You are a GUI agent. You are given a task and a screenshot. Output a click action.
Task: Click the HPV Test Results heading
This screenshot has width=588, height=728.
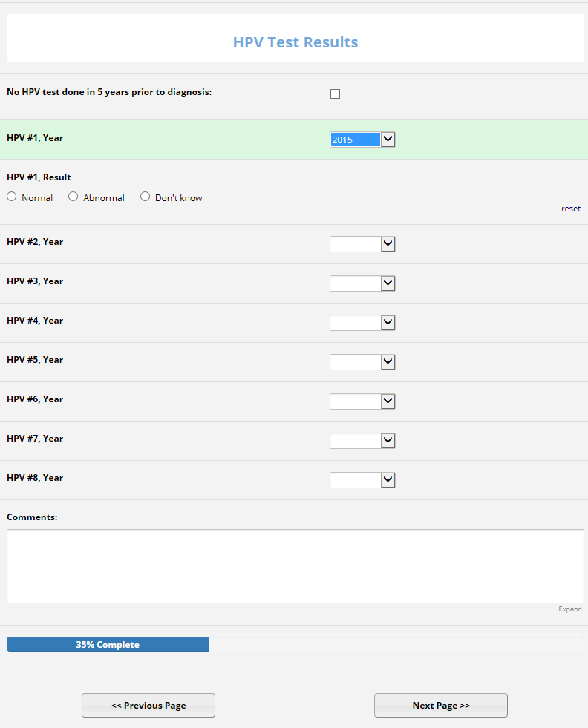pos(295,42)
